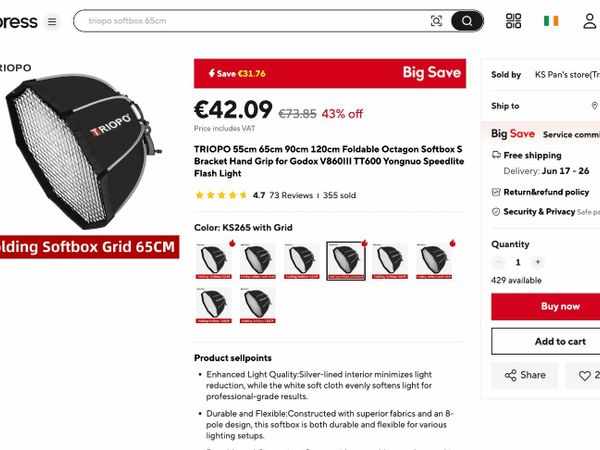Click the Ship to location pin
The image size is (600, 450).
click(x=594, y=106)
